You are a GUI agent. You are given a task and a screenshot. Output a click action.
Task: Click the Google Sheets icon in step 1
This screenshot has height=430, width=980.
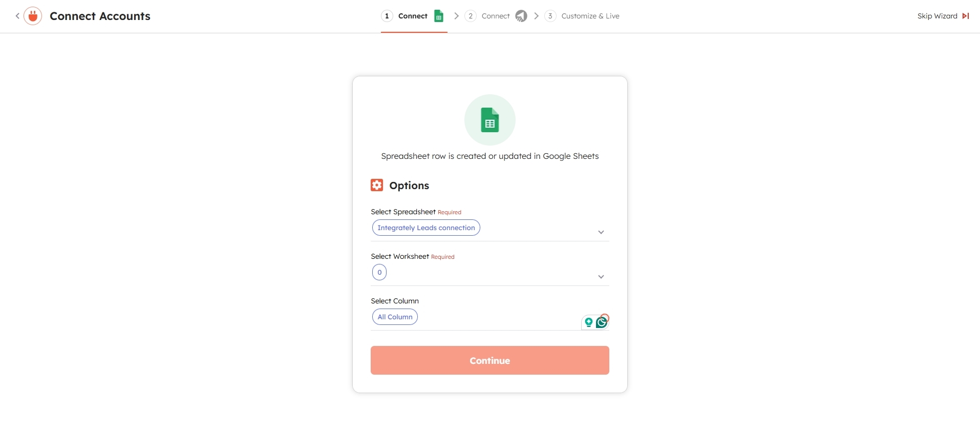point(439,16)
